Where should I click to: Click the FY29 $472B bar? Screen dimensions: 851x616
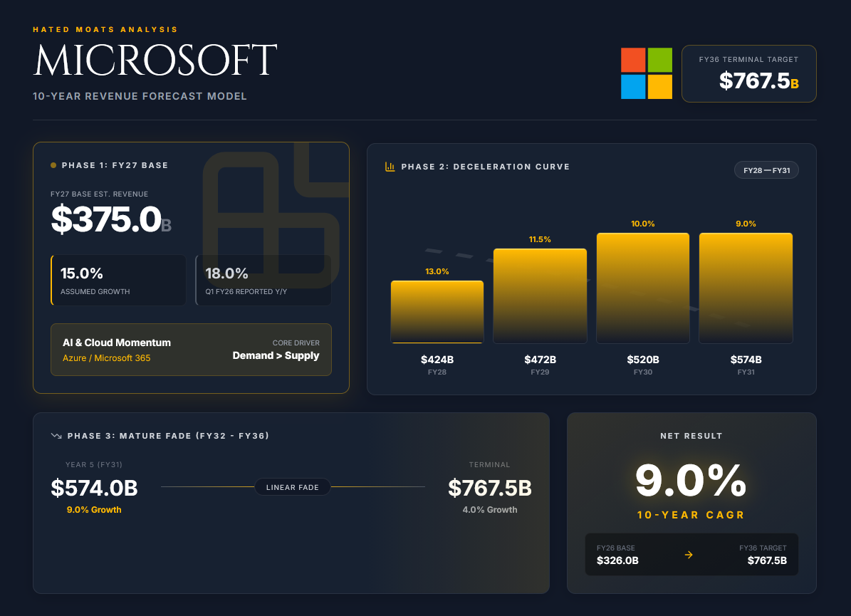coord(540,296)
